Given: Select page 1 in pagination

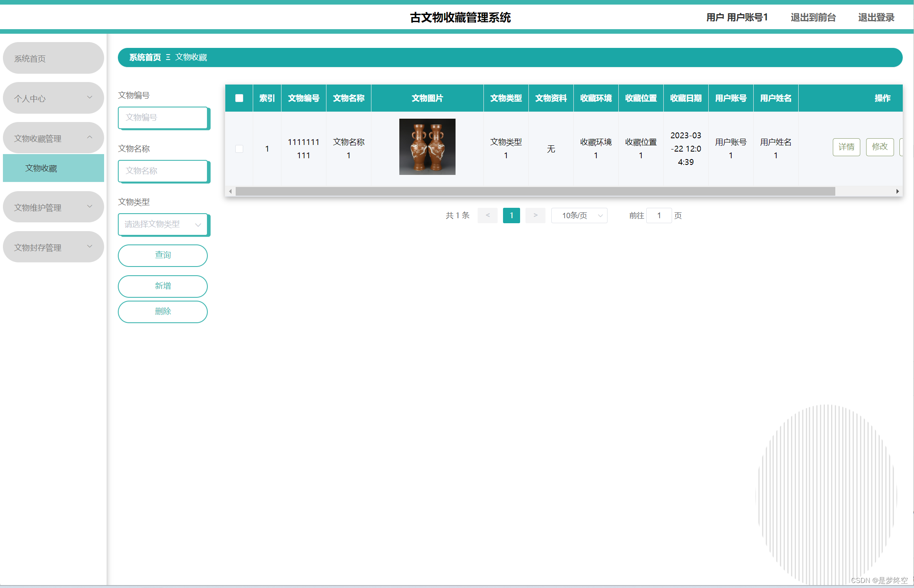Looking at the screenshot, I should click(511, 215).
